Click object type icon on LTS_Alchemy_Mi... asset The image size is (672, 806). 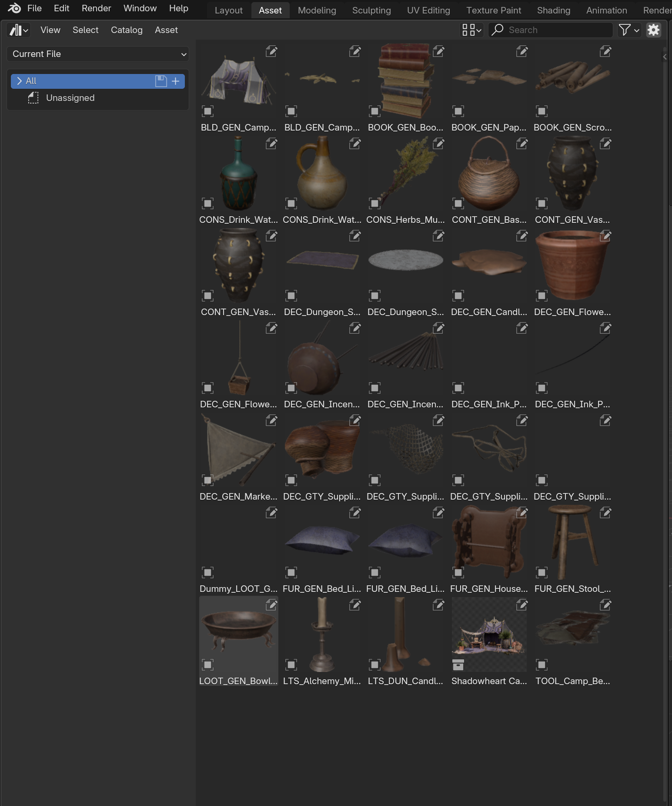click(x=291, y=665)
